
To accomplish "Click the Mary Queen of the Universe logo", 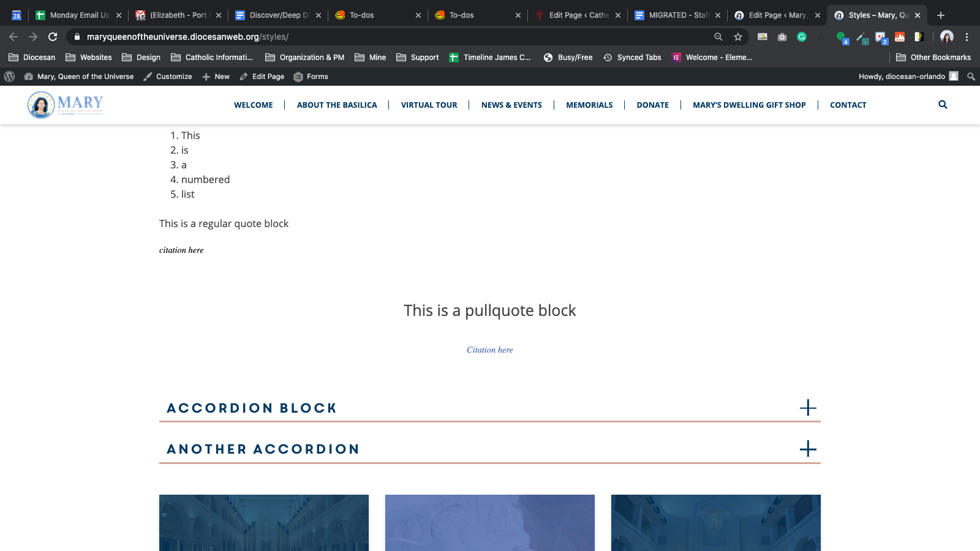I will coord(66,105).
